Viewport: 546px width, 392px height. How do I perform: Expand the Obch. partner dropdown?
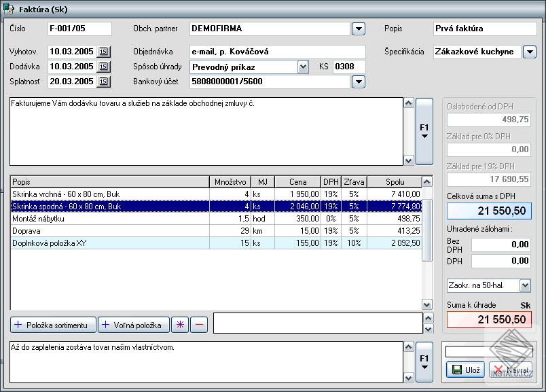[359, 29]
